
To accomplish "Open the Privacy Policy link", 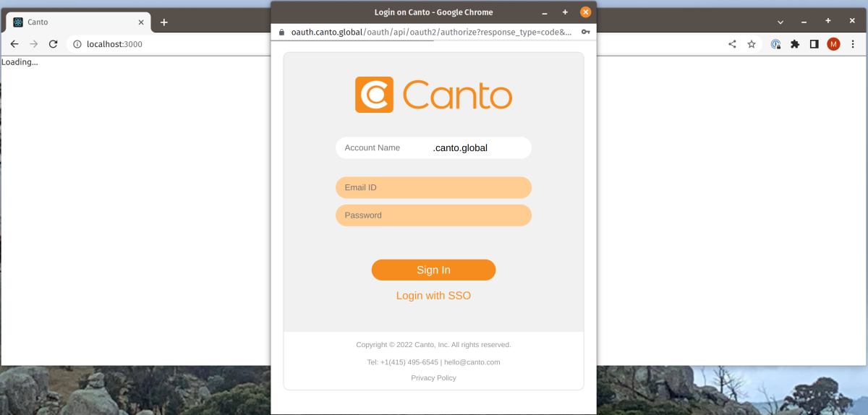I will tap(433, 378).
